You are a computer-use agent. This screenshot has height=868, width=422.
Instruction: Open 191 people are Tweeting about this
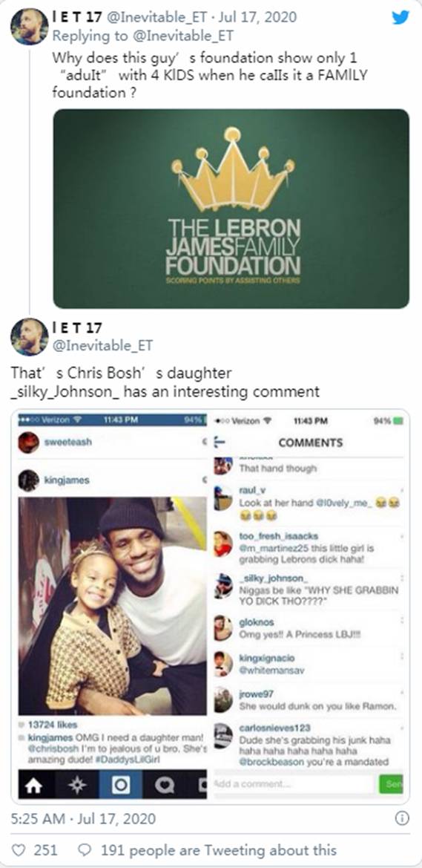(x=219, y=849)
